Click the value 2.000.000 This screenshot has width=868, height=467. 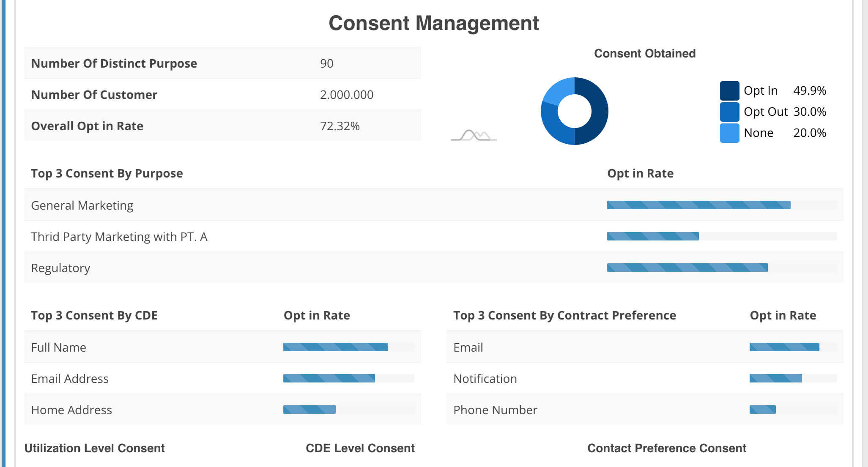347,95
